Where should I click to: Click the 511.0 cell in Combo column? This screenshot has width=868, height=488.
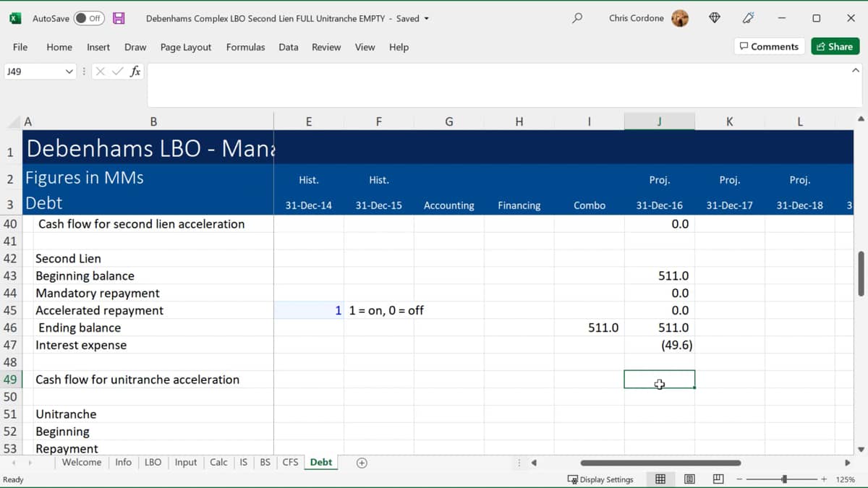589,328
